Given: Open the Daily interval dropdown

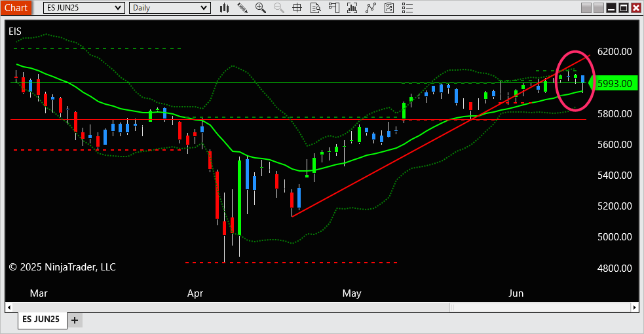Looking at the screenshot, I should click(x=170, y=8).
